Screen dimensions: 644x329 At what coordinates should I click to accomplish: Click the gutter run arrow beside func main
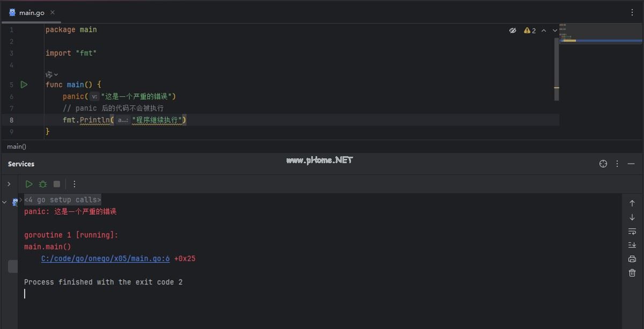coord(24,85)
